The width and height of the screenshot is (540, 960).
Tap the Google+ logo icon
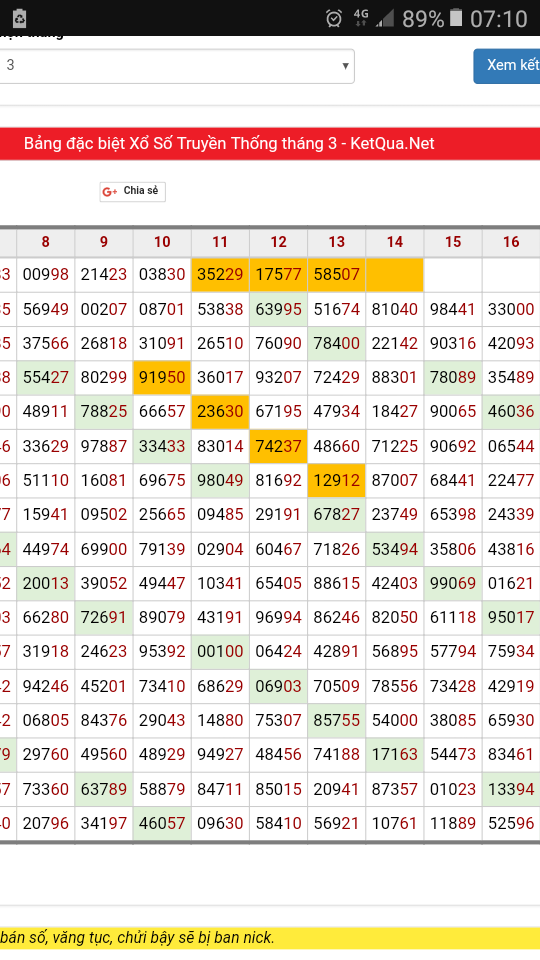(110, 192)
